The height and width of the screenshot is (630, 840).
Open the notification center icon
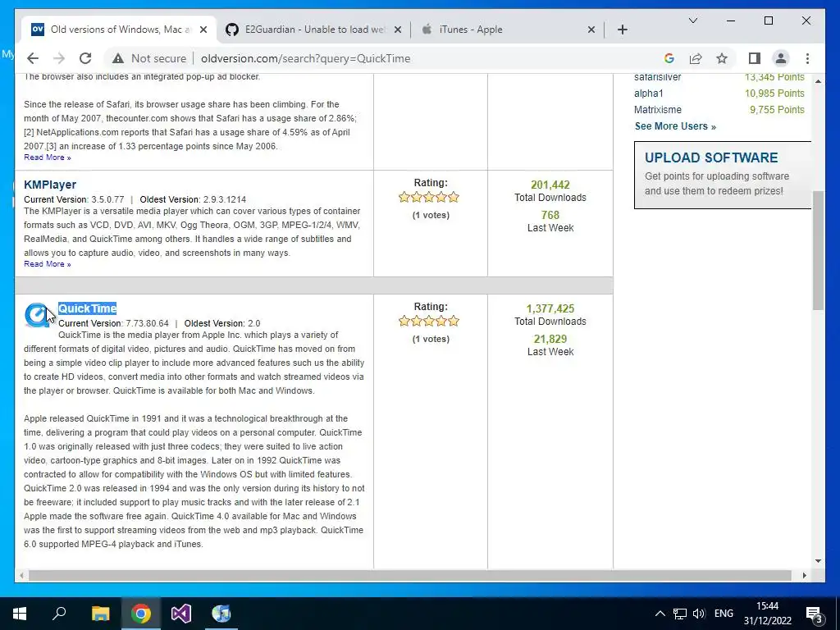[x=814, y=614]
